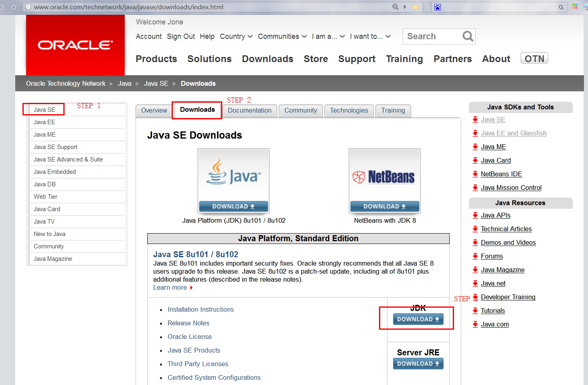Click the Oracle site search magnifier icon
The height and width of the screenshot is (385, 588).
tap(468, 36)
